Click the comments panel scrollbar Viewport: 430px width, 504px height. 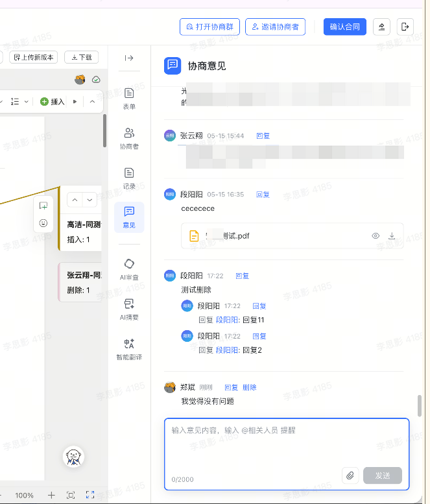(x=420, y=406)
